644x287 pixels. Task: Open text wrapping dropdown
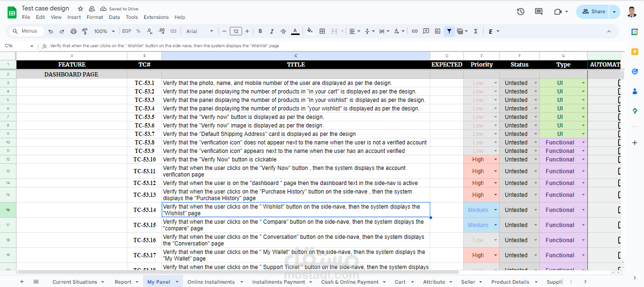[x=384, y=31]
